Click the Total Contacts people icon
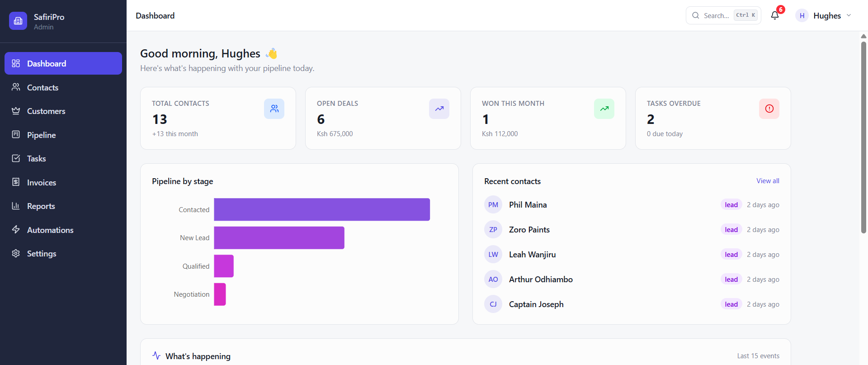This screenshot has width=868, height=365. (x=274, y=109)
